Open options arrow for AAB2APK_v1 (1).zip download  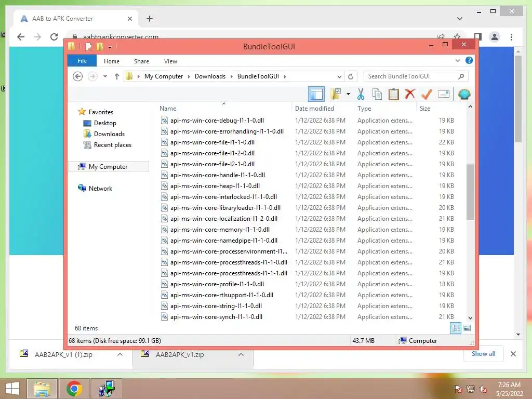tap(120, 354)
